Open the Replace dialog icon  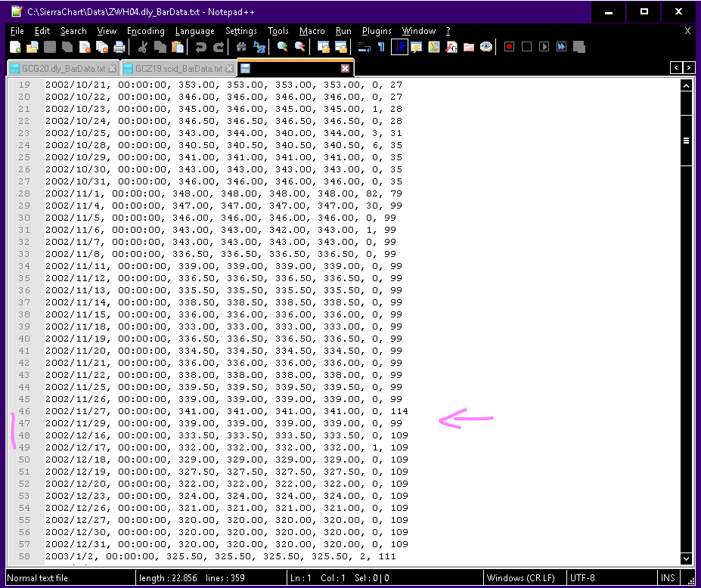coord(259,47)
